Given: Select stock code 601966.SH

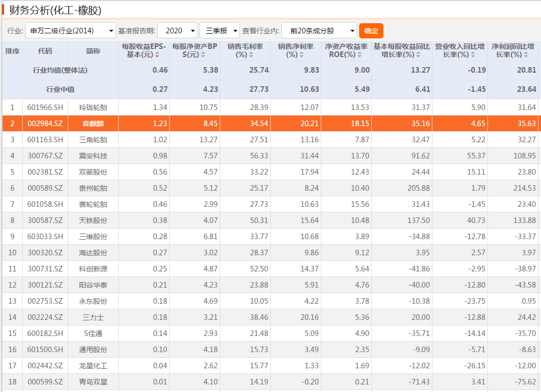Looking at the screenshot, I should (x=45, y=107).
